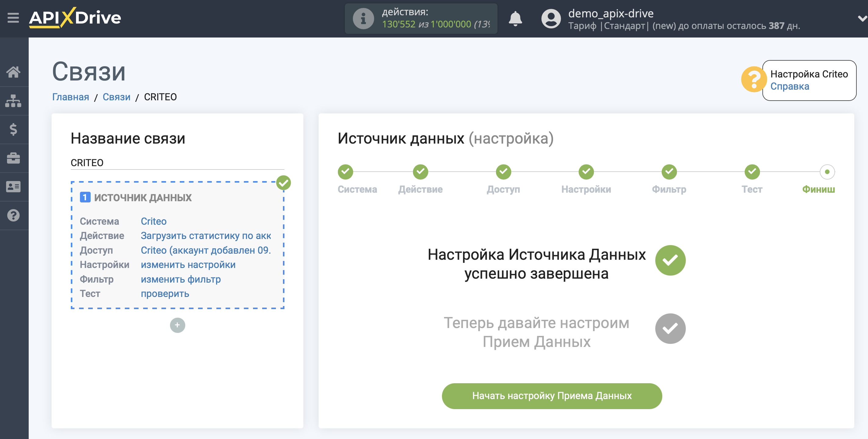
Task: Go to Фильтр step
Action: click(669, 189)
